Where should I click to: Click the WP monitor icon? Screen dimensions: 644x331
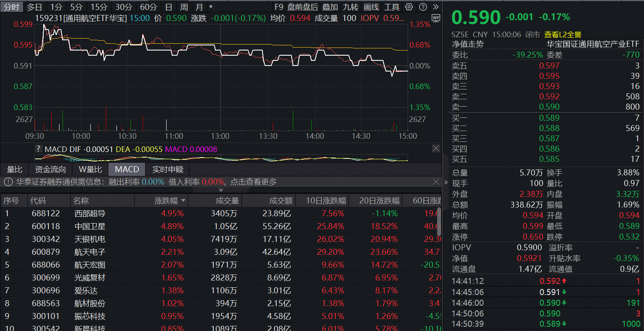tap(436, 18)
